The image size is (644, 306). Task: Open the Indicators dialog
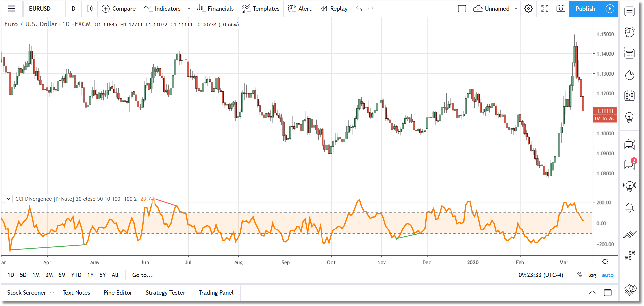(x=162, y=9)
